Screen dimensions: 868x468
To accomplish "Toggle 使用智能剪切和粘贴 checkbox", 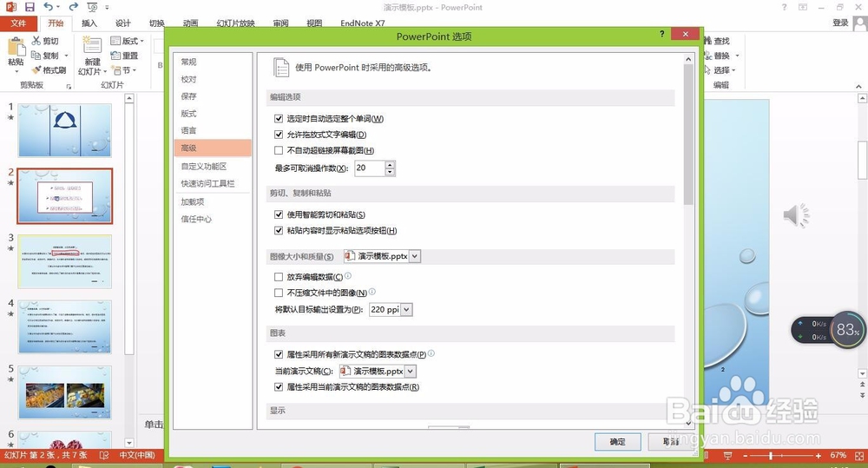I will 279,214.
